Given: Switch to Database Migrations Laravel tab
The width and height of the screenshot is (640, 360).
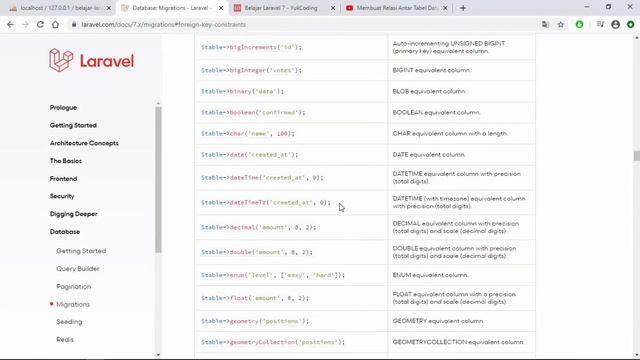Looking at the screenshot, I should [171, 8].
